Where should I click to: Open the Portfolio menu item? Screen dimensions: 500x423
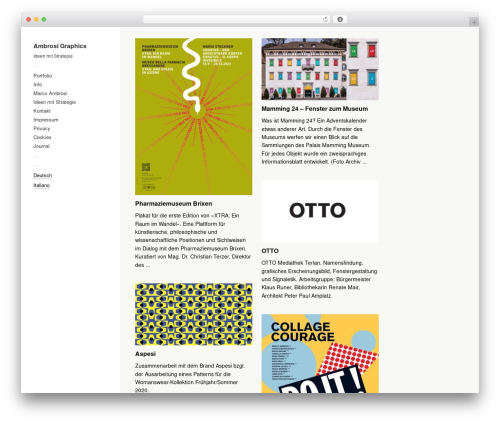pyautogui.click(x=43, y=76)
